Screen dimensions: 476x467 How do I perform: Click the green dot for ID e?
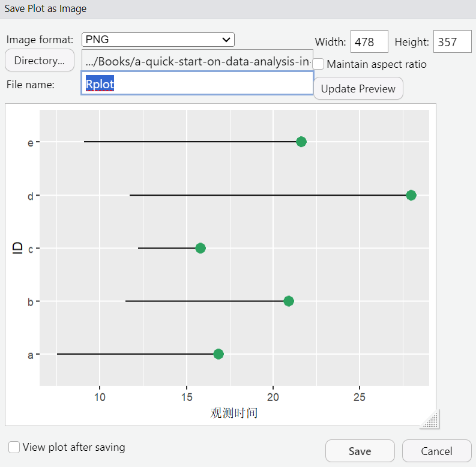(x=301, y=142)
